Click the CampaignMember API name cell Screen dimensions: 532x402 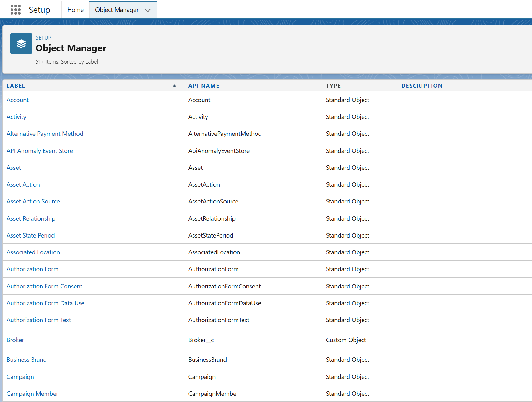(x=213, y=394)
